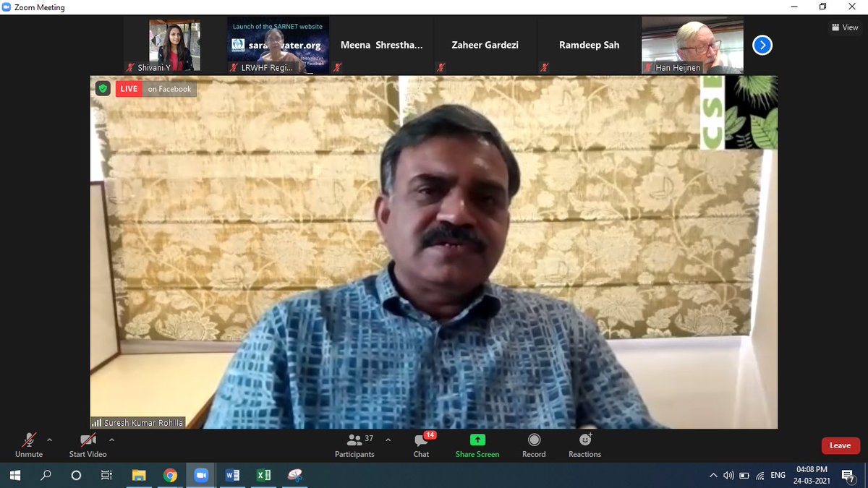Screen dimensions: 868x488
Task: Open the clock and calendar flyout
Action: click(812, 475)
